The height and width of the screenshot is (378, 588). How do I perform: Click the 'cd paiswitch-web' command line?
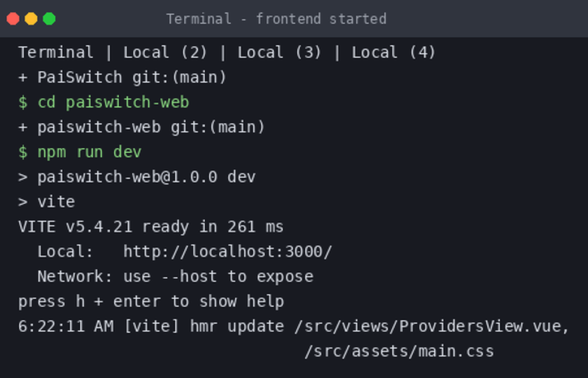104,102
